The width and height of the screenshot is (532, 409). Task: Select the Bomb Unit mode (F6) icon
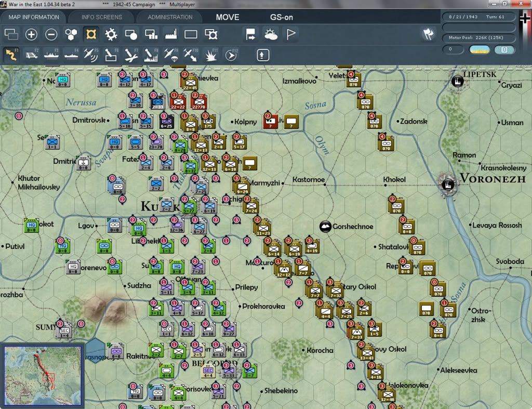click(x=111, y=55)
